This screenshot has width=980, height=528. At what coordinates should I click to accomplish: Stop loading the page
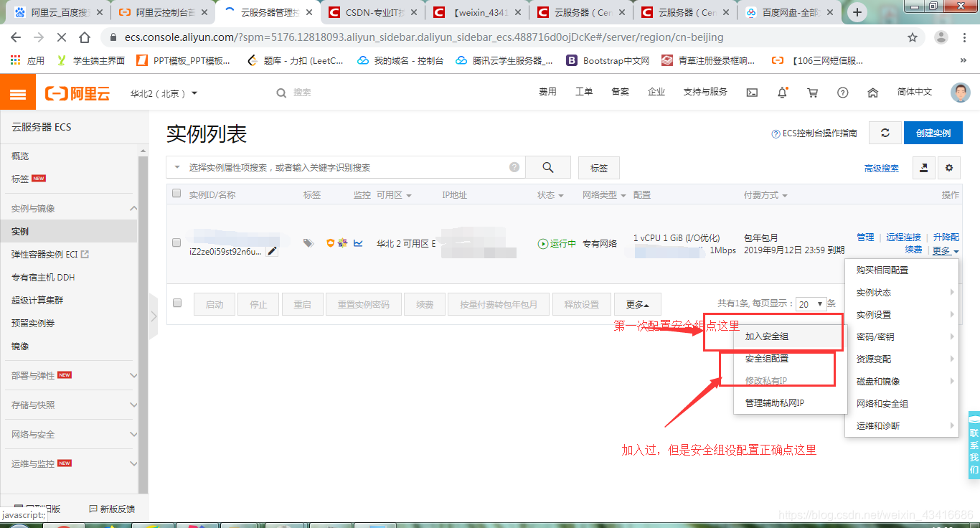(x=60, y=37)
